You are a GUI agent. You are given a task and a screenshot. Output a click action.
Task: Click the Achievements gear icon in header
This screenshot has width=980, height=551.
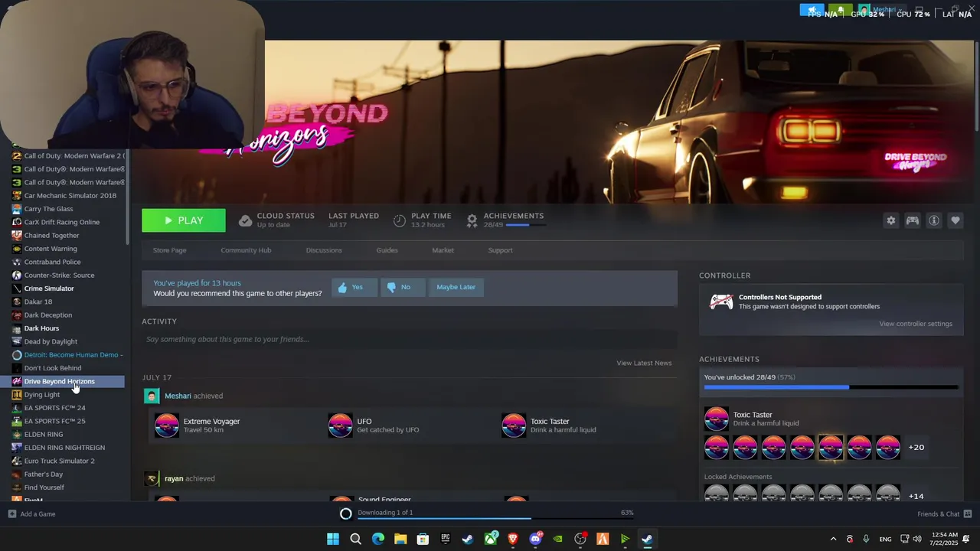tap(472, 220)
